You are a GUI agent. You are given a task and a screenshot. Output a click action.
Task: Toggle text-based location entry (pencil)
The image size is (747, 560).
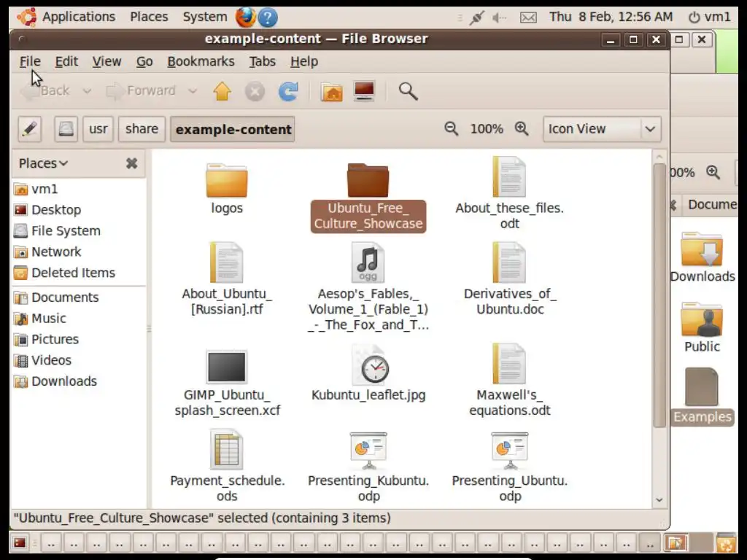pos(29,129)
